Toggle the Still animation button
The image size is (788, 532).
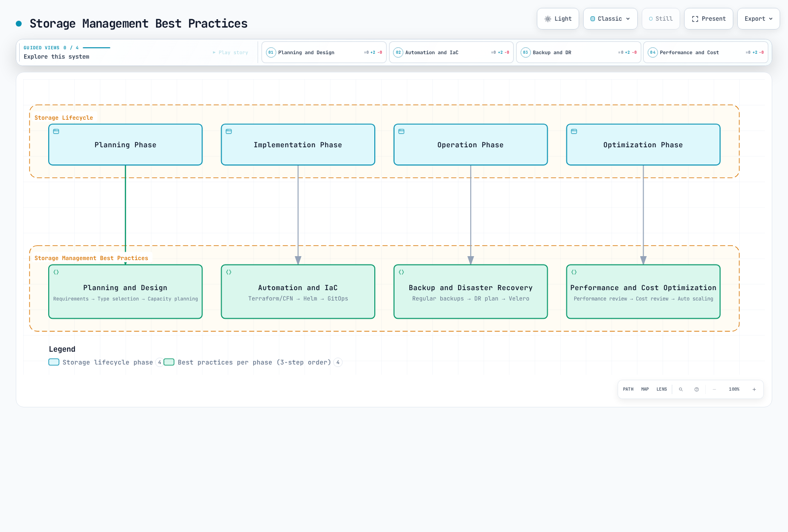pos(660,19)
